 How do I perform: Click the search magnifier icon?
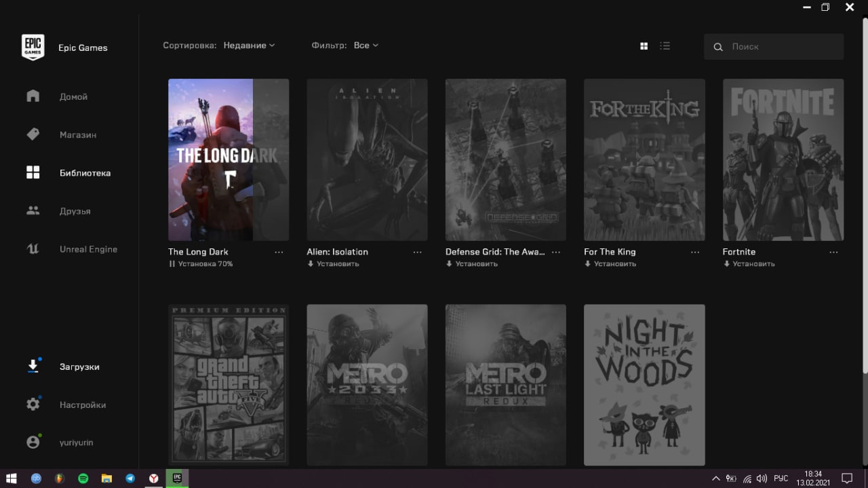coord(718,47)
